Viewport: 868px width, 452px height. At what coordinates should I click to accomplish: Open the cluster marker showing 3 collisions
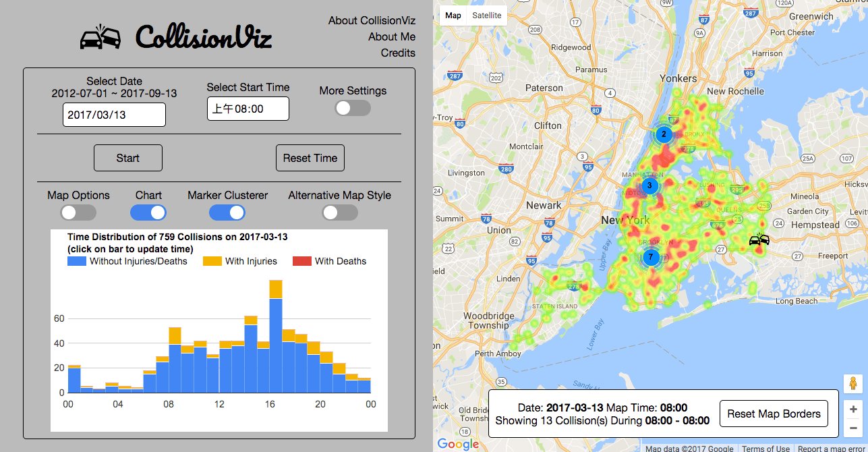point(649,186)
